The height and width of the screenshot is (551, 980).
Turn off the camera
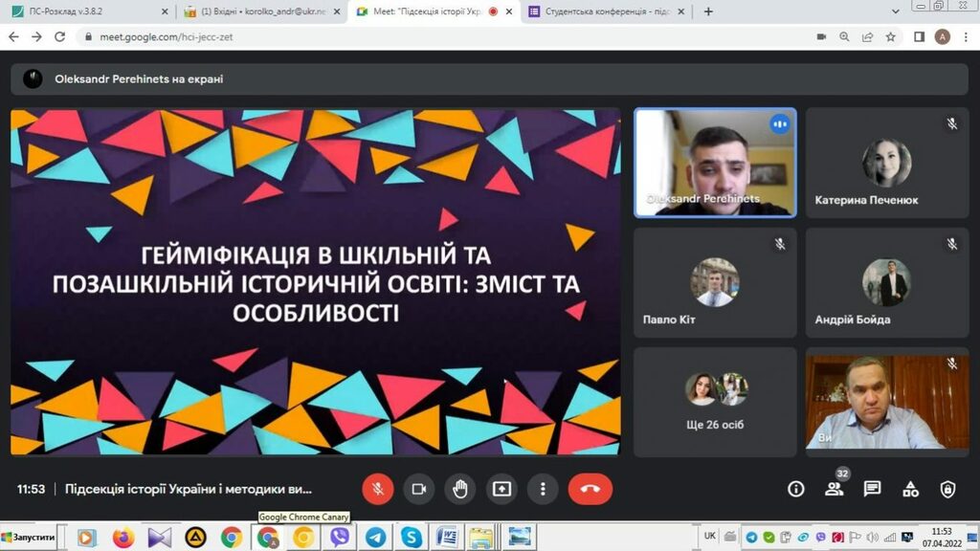418,489
